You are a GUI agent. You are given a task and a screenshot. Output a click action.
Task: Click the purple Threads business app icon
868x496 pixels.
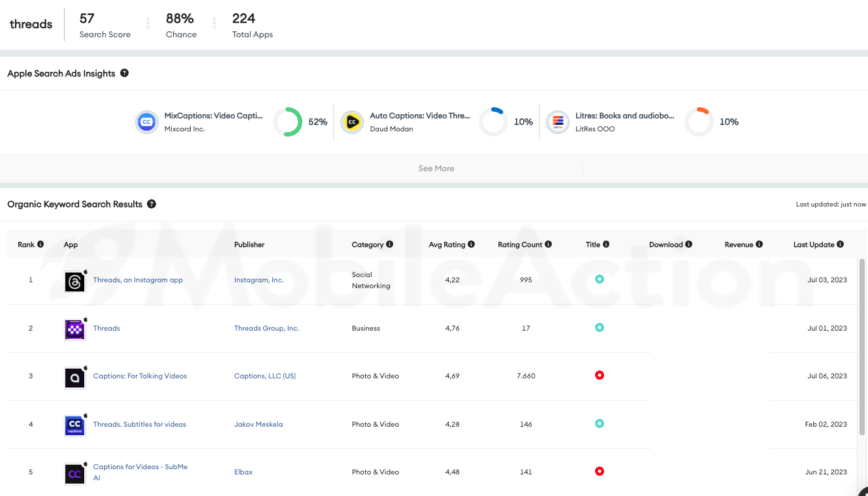(x=75, y=329)
